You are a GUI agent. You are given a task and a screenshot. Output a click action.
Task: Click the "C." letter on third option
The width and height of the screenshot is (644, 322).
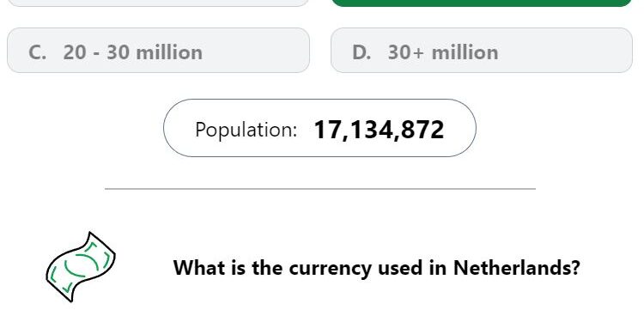[38, 52]
